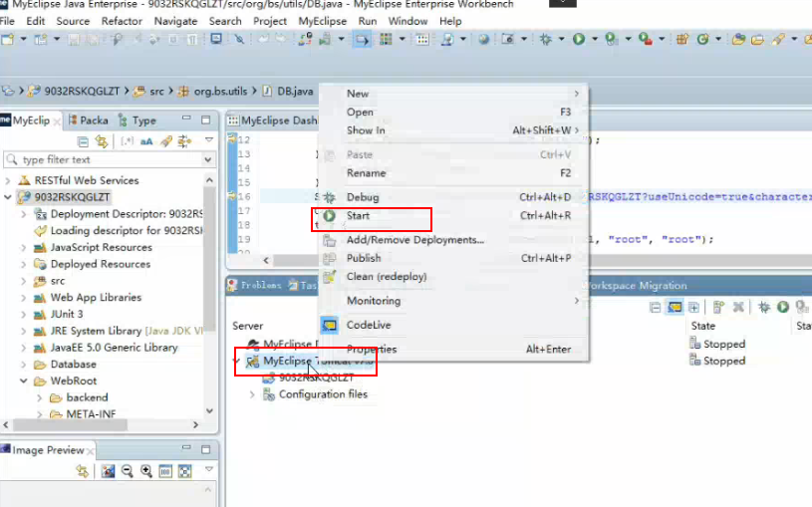The width and height of the screenshot is (812, 507).
Task: Collapse the 9032RSKQGLZT project node
Action: tap(8, 197)
